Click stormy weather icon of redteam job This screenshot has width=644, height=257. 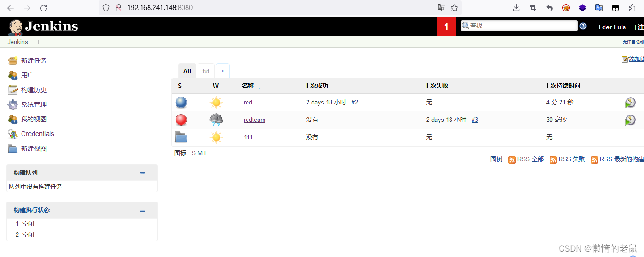coord(216,120)
